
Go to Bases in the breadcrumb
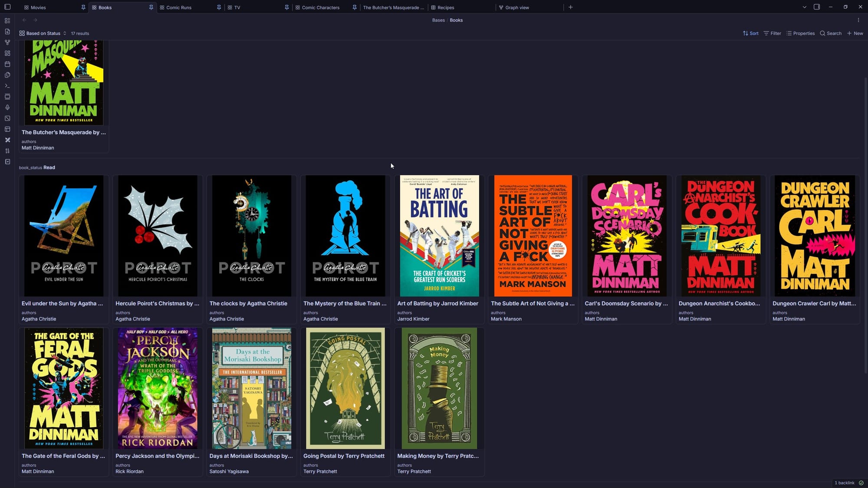(438, 20)
